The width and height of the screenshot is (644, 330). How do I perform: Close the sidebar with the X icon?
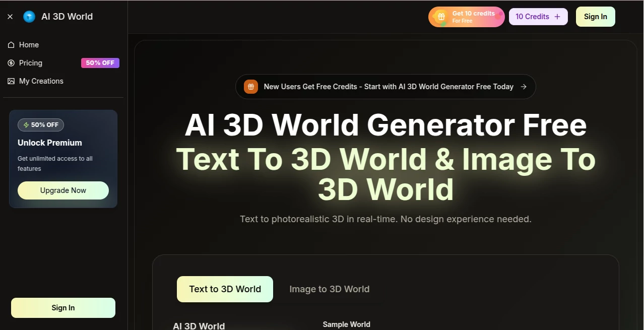pos(10,16)
